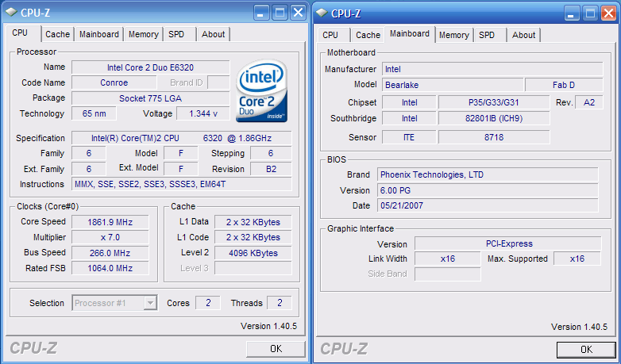The width and height of the screenshot is (621, 364).
Task: Click the L1 Data value '2 x 32 KBytes'
Action: [x=253, y=222]
